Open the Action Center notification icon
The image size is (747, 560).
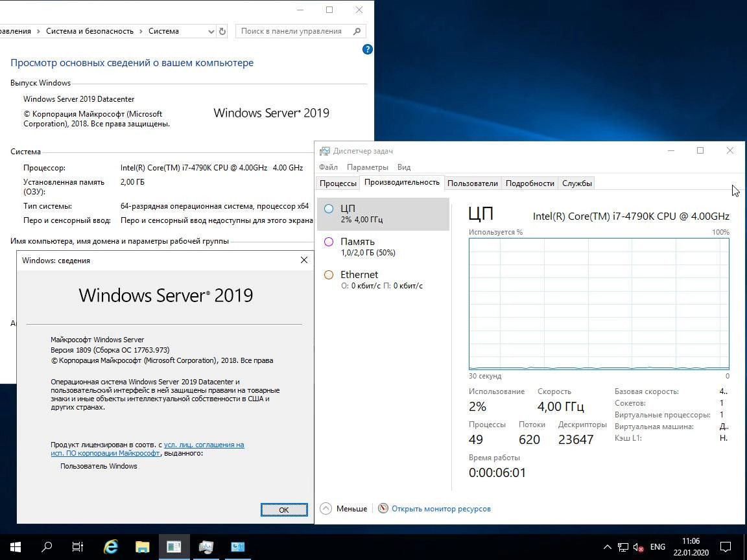point(725,546)
